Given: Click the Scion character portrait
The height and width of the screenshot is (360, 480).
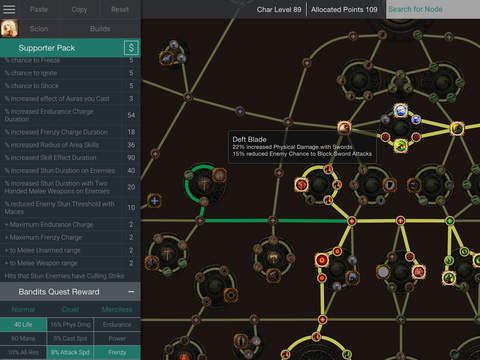Looking at the screenshot, I should (x=9, y=29).
